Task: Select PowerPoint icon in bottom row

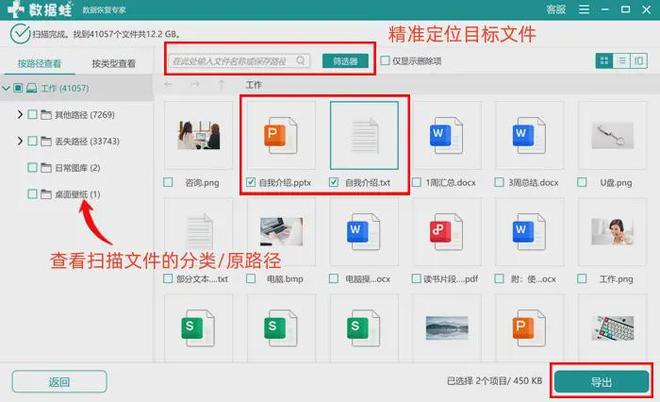Action: [x=529, y=328]
